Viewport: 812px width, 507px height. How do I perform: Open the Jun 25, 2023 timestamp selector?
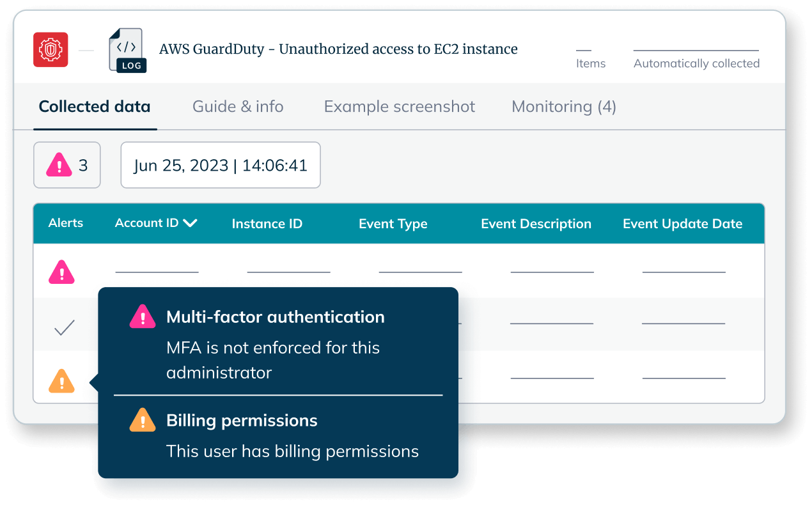pyautogui.click(x=221, y=165)
